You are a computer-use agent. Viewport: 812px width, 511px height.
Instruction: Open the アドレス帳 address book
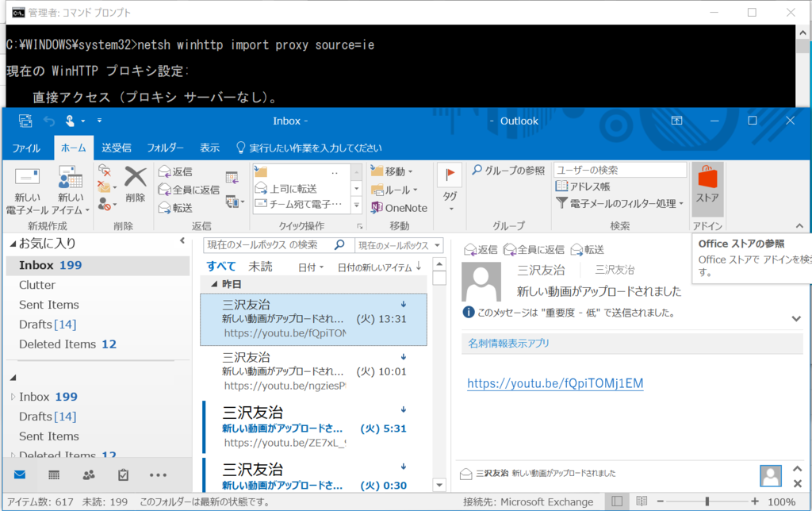coord(583,186)
